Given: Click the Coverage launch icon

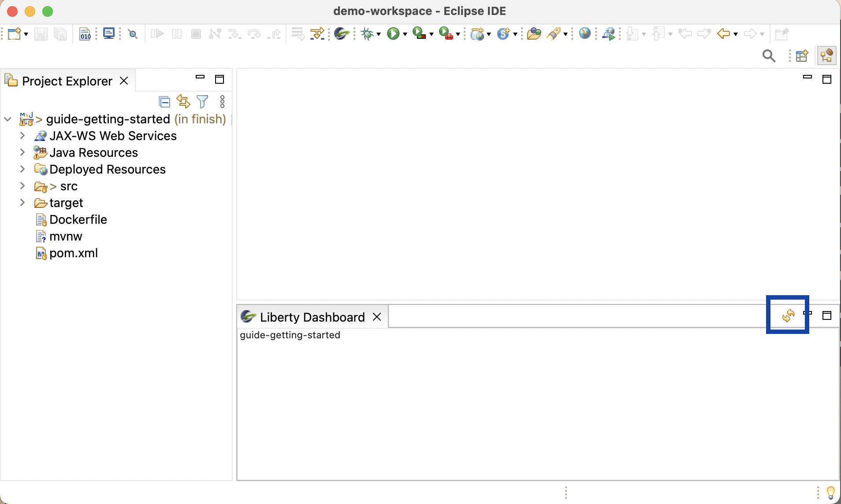Looking at the screenshot, I should pyautogui.click(x=419, y=33).
